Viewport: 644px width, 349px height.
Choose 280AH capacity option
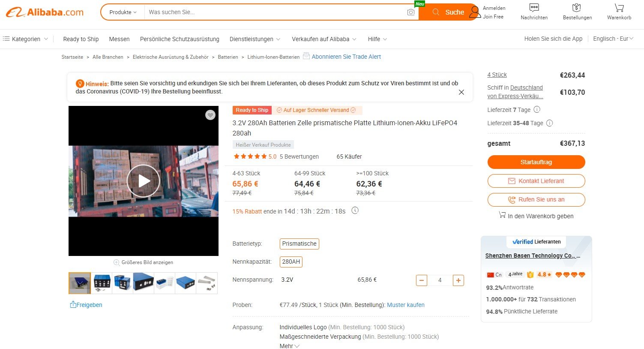point(291,262)
